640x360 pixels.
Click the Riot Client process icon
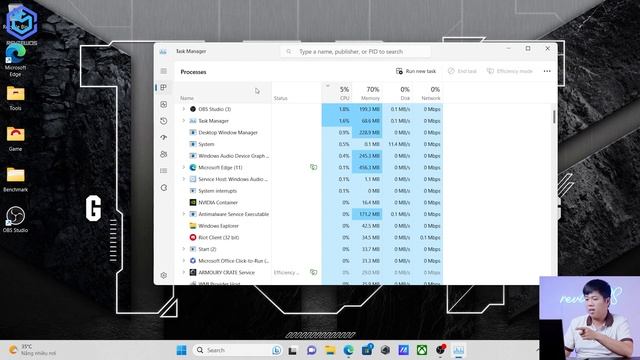point(193,237)
